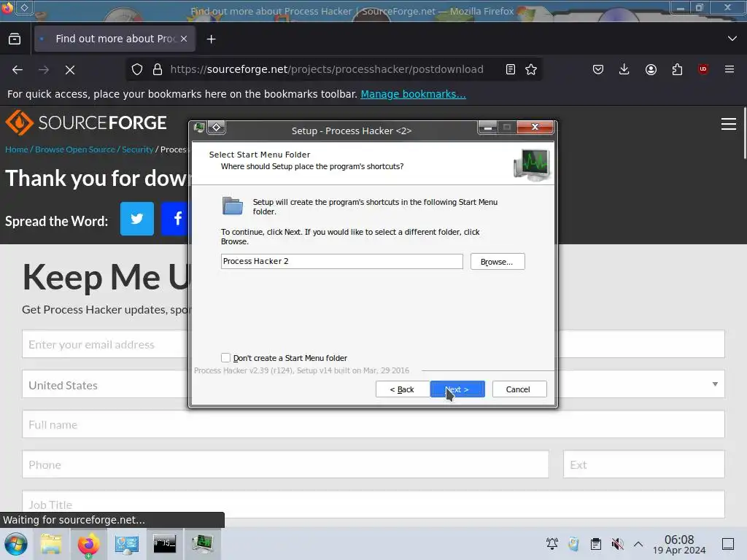Open the Windows Start menu

(x=16, y=544)
